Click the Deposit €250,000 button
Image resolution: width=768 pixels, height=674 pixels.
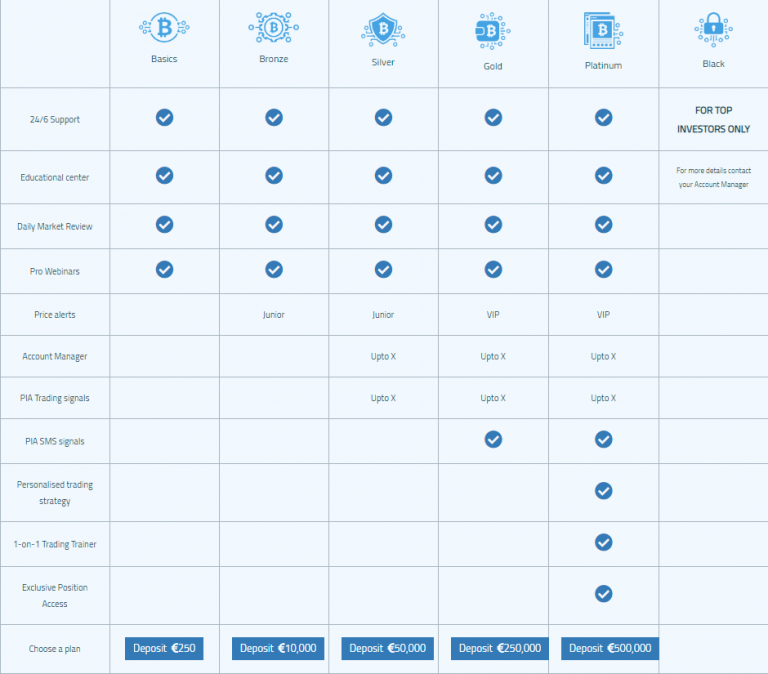[x=499, y=648]
